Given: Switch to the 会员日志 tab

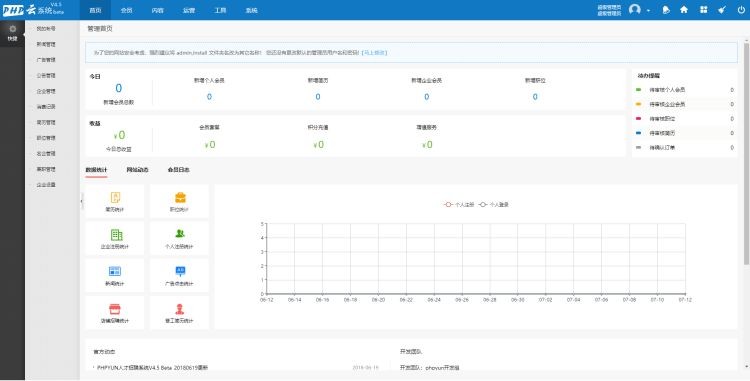Looking at the screenshot, I should point(178,170).
